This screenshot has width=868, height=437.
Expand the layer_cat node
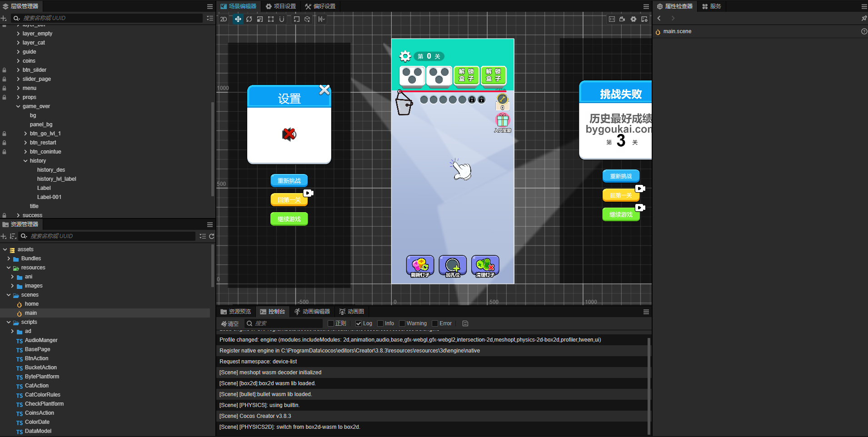pyautogui.click(x=17, y=42)
